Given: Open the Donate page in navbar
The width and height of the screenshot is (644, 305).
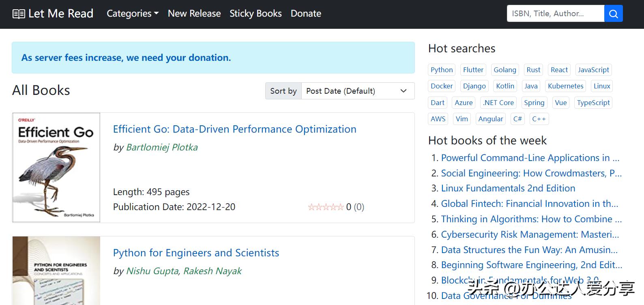Looking at the screenshot, I should tap(306, 14).
